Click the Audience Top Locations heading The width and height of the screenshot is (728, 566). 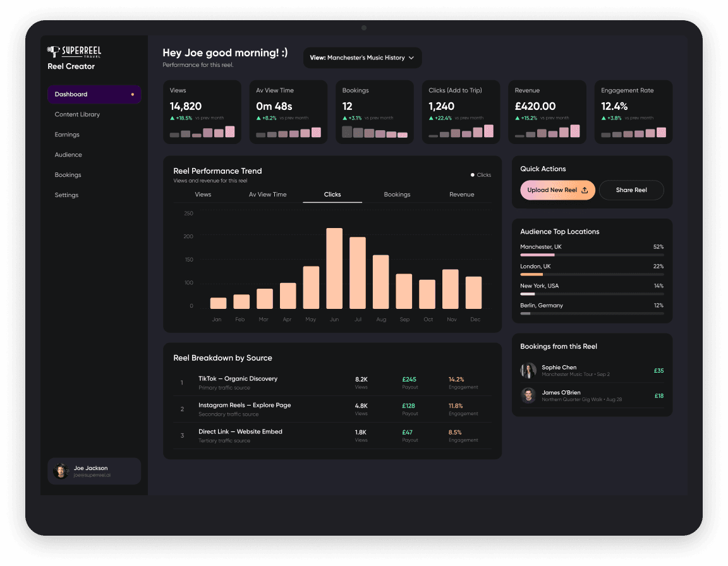click(560, 231)
